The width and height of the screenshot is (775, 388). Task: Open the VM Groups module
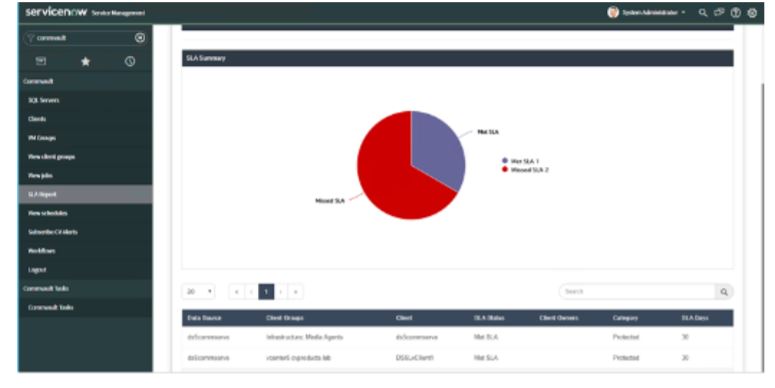click(85, 137)
